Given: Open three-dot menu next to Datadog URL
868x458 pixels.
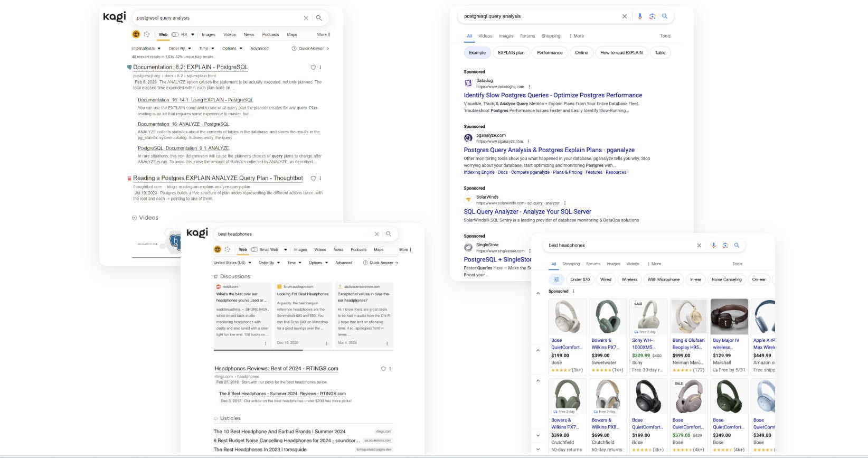Looking at the screenshot, I should pyautogui.click(x=530, y=87).
